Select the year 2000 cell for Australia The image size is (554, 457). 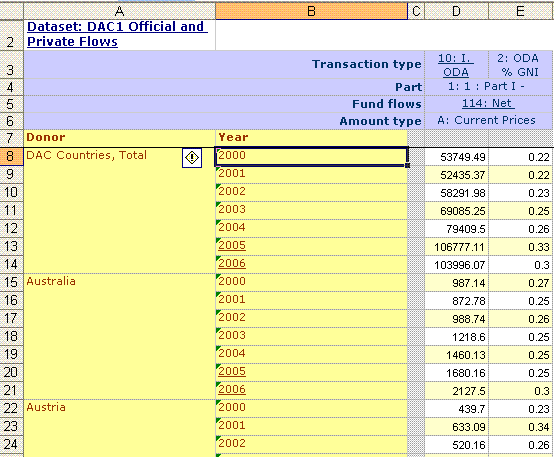coord(311,282)
